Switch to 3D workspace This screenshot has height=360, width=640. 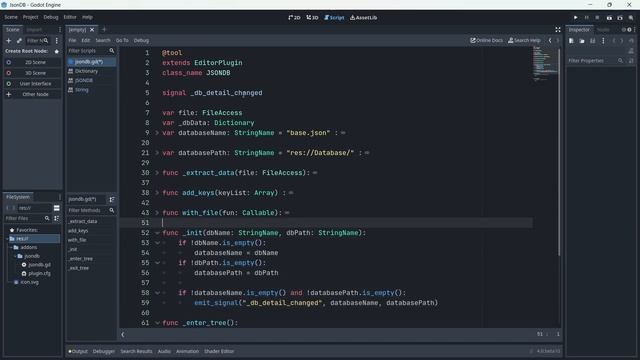312,18
